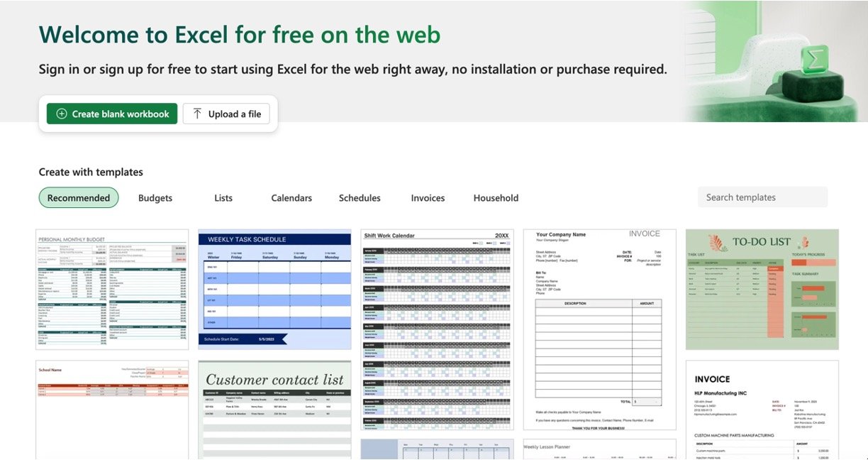
Task: Open the Personal Monthly Budget template
Action: 112,289
